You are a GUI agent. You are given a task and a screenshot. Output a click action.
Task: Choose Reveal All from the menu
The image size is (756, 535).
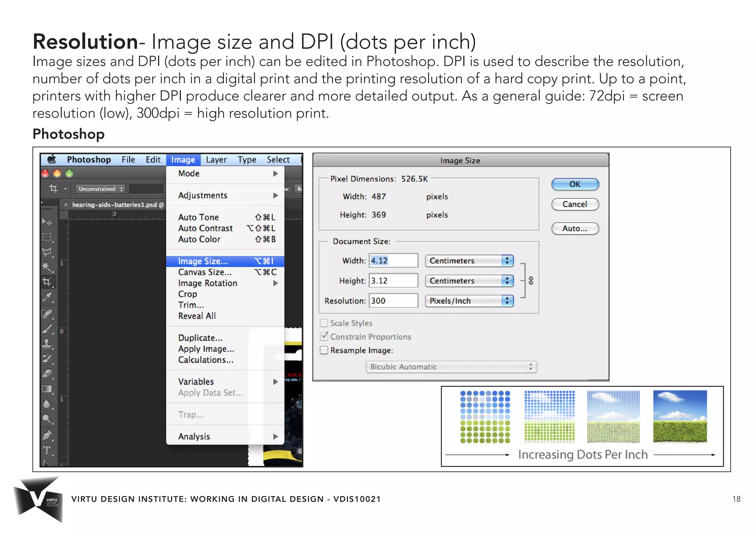pos(225,316)
